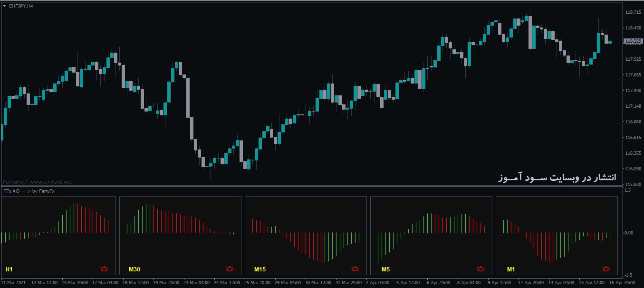Click the FFx AO by FerruFx indicator title
644x288 pixels.
[29, 191]
